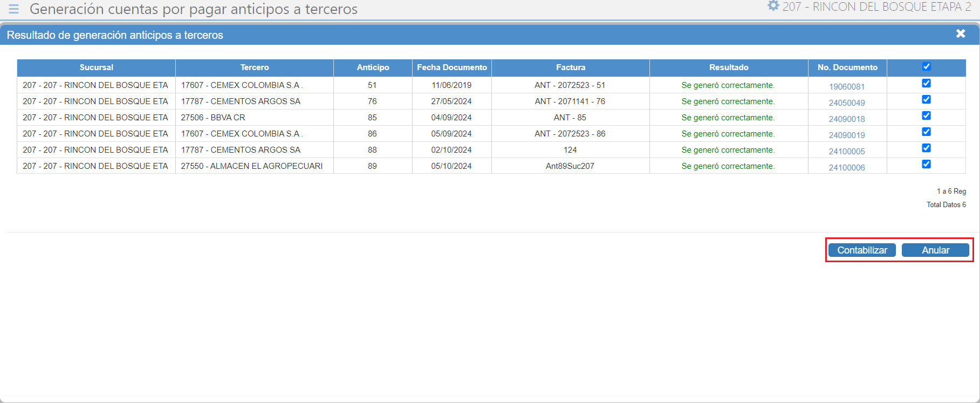Click the Anular button
This screenshot has height=403, width=980.
point(935,250)
